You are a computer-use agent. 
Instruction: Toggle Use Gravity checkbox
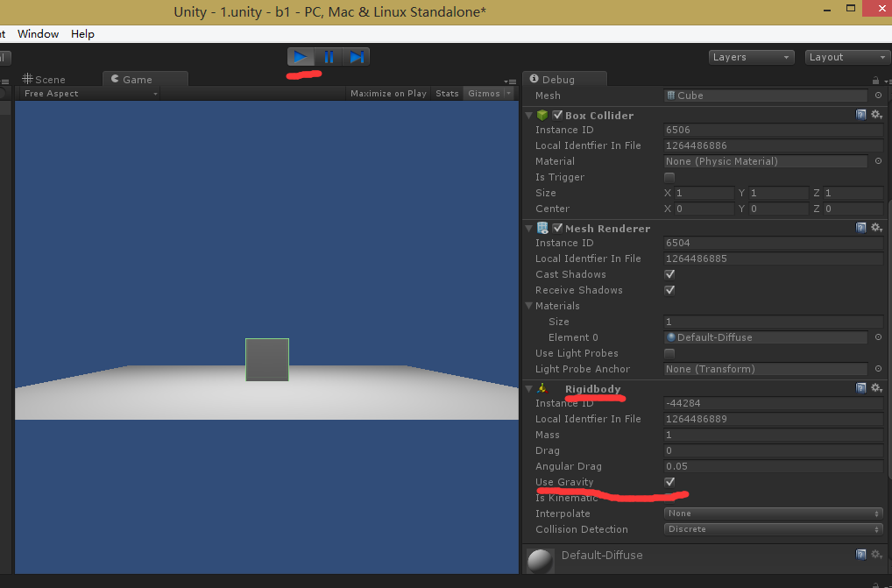[669, 482]
